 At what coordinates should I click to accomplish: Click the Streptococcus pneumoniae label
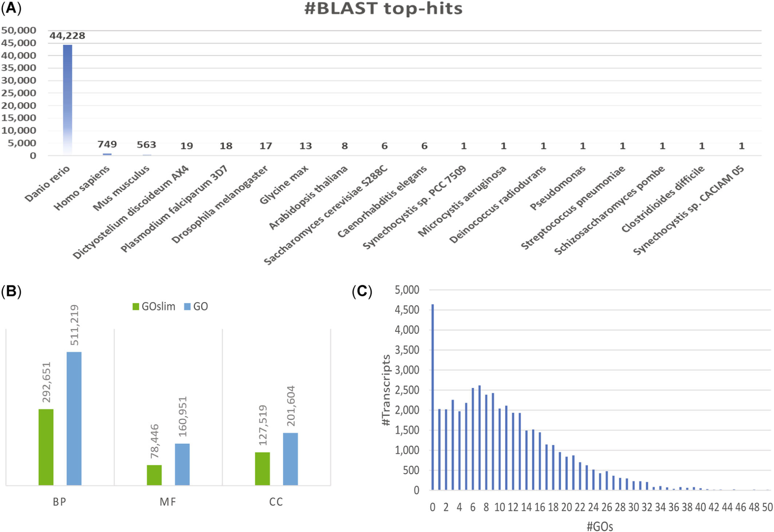tap(573, 208)
